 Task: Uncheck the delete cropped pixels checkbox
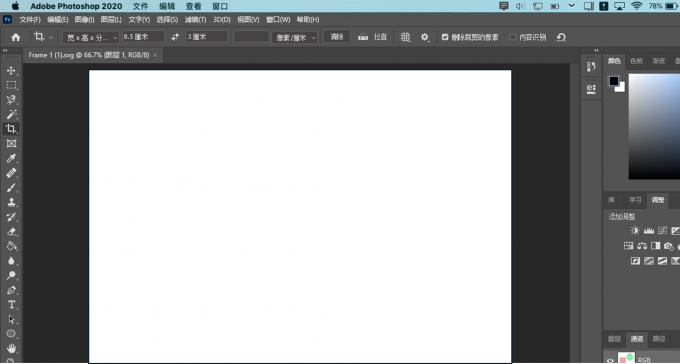pyautogui.click(x=445, y=37)
